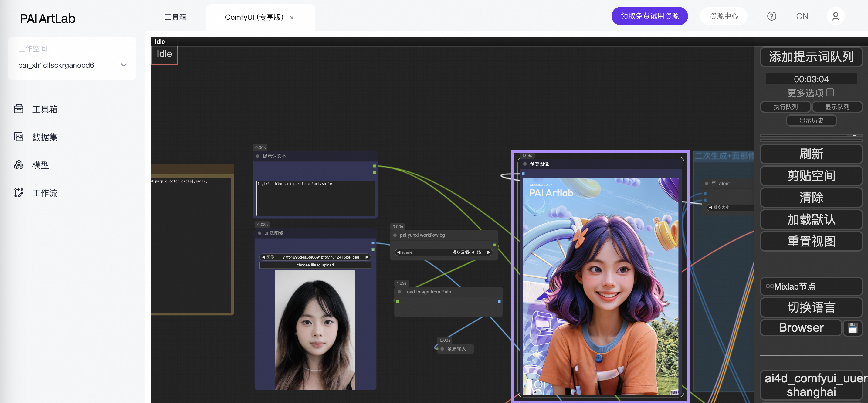Toggle the 更多选项 checkbox
Viewport: 868px width, 403px height.
coord(830,92)
